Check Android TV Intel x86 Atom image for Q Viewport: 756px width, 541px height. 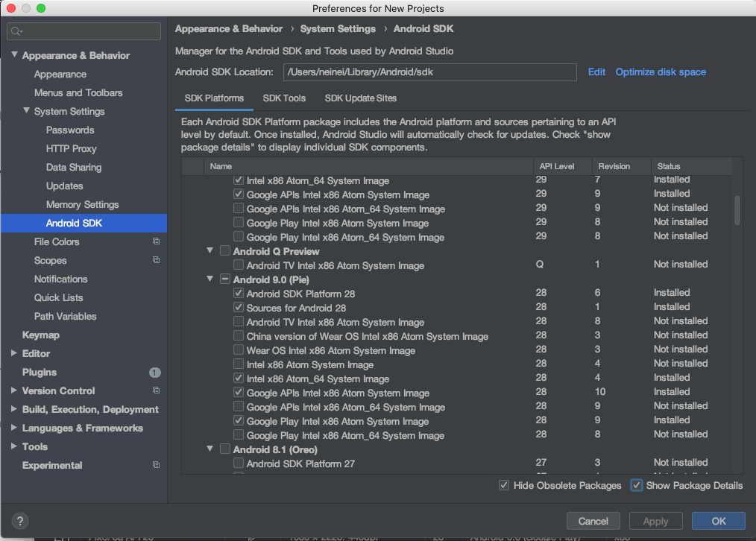pos(238,265)
